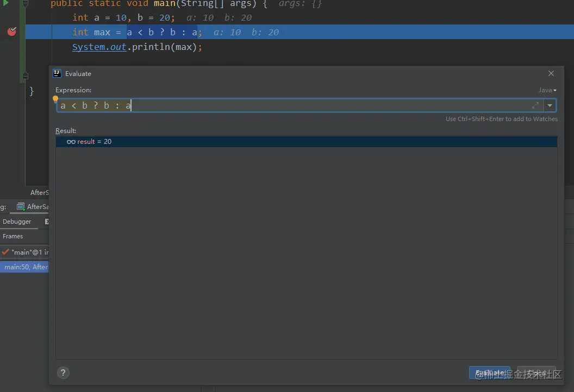Click the Console tab icon next to Debugger
574x392 pixels.
pos(47,222)
